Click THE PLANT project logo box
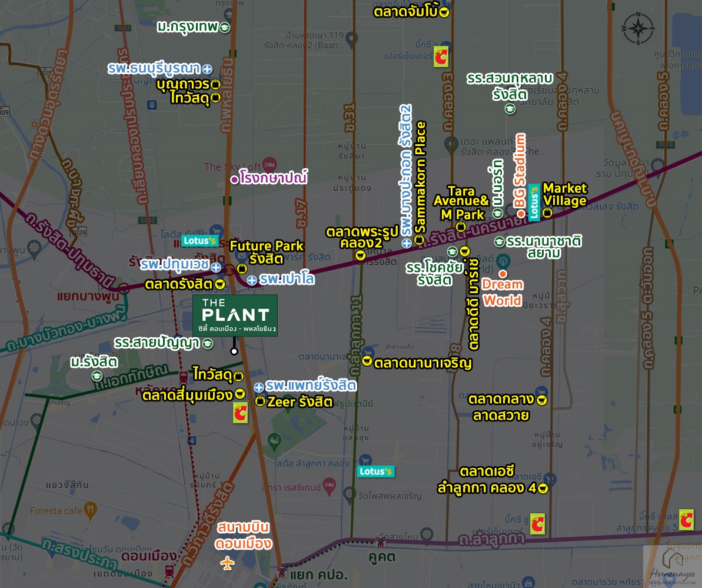 235,315
